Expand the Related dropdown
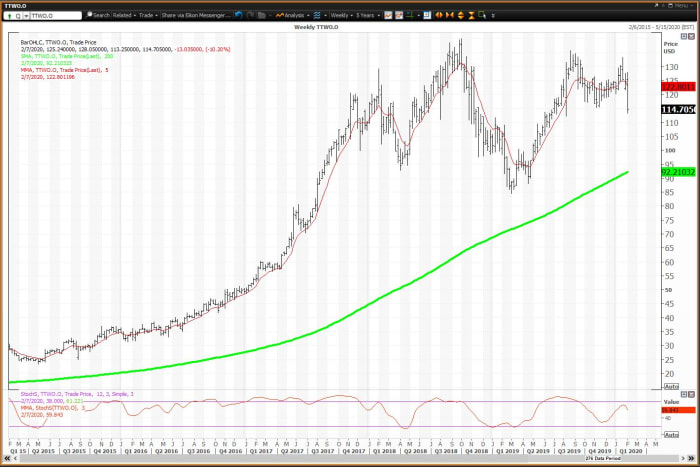The image size is (700, 467). click(x=124, y=15)
